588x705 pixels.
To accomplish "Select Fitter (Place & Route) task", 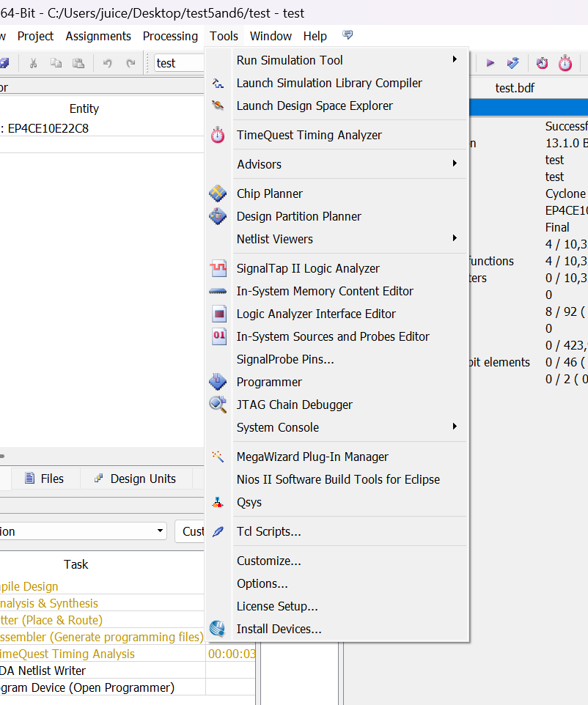I will [x=51, y=620].
